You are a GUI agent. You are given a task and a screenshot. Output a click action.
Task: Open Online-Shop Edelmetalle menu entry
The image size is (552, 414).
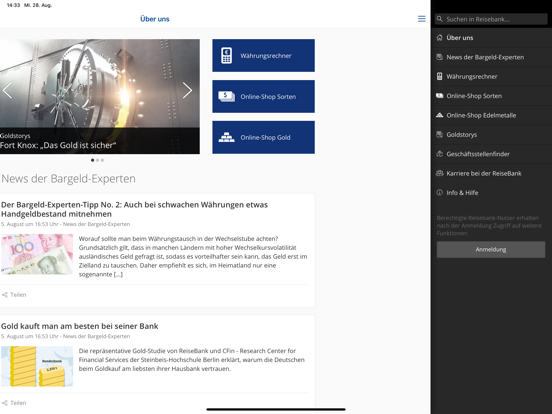click(491, 115)
